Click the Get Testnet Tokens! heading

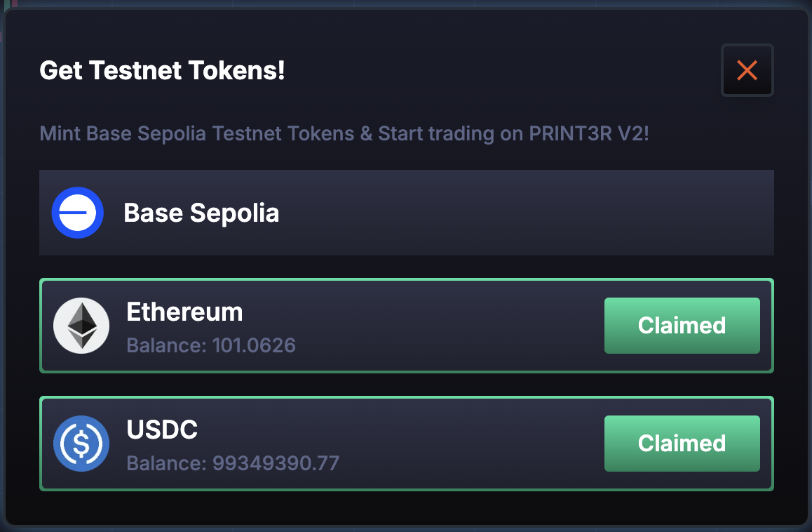[162, 70]
